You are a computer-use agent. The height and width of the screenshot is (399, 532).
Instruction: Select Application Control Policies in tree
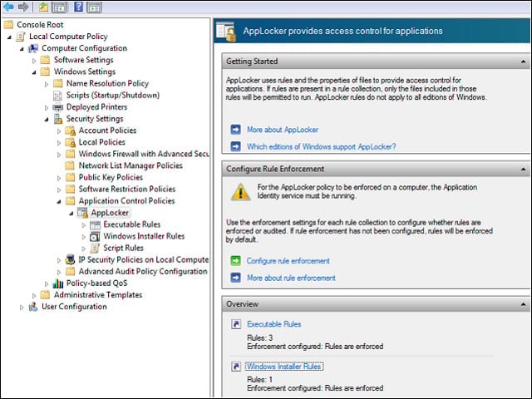click(126, 201)
